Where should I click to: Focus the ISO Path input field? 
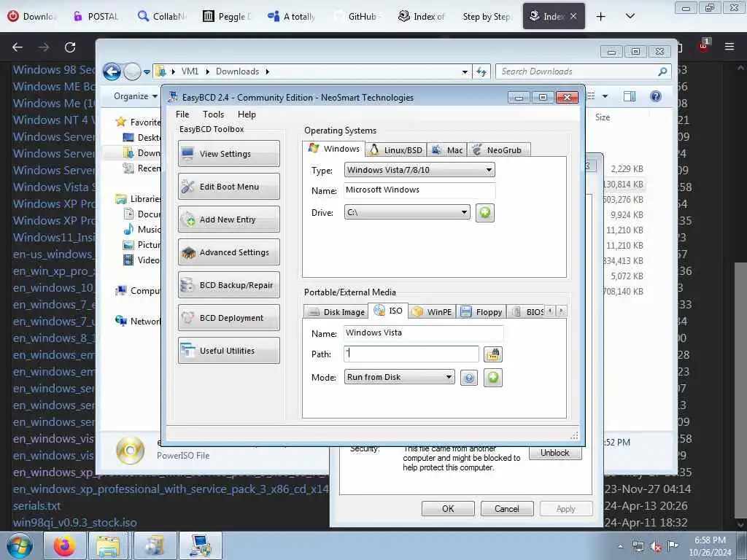pos(411,354)
